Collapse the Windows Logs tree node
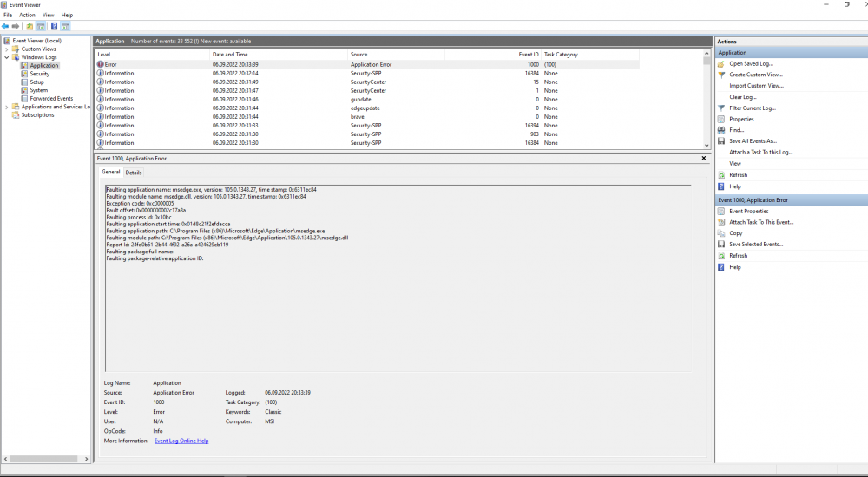 pyautogui.click(x=7, y=57)
